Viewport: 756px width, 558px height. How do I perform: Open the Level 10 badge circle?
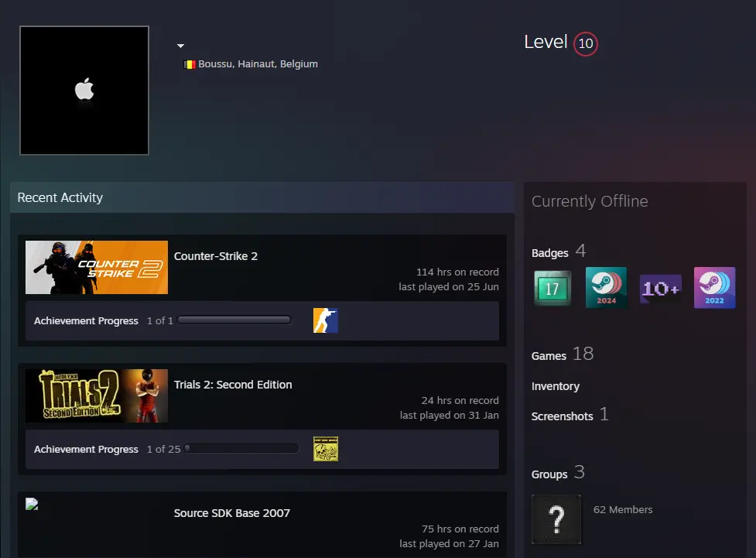[585, 44]
